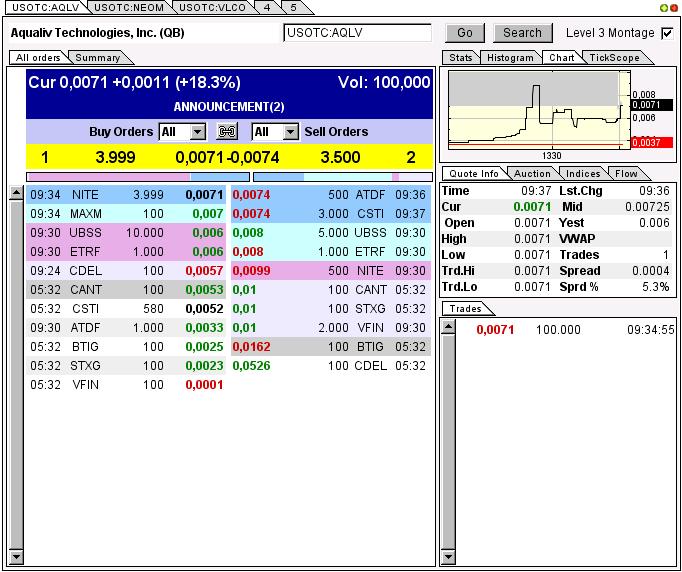Click the Trades panel scroll down arrow
Image resolution: width=682 pixels, height=572 pixels.
point(448,556)
